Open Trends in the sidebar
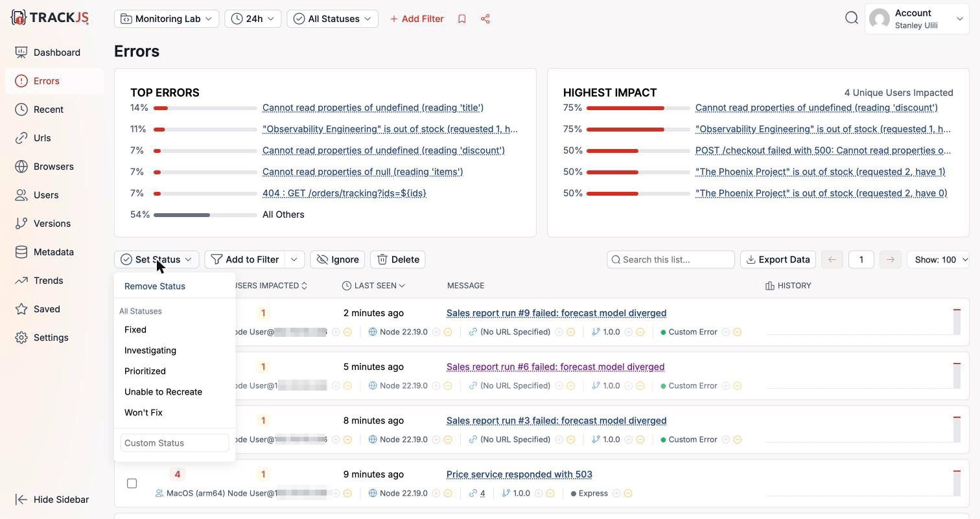This screenshot has height=519, width=980. click(x=48, y=281)
